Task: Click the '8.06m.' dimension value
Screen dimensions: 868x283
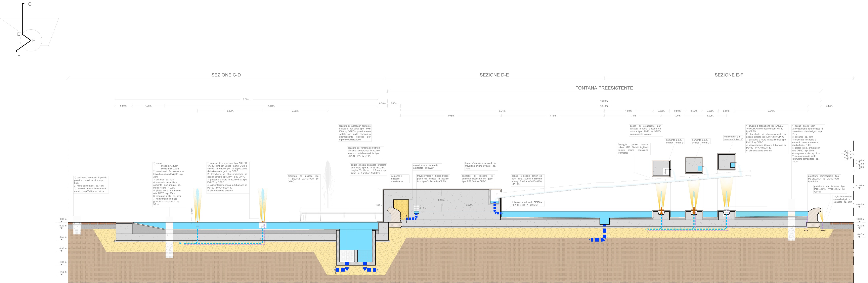Action: click(246, 99)
